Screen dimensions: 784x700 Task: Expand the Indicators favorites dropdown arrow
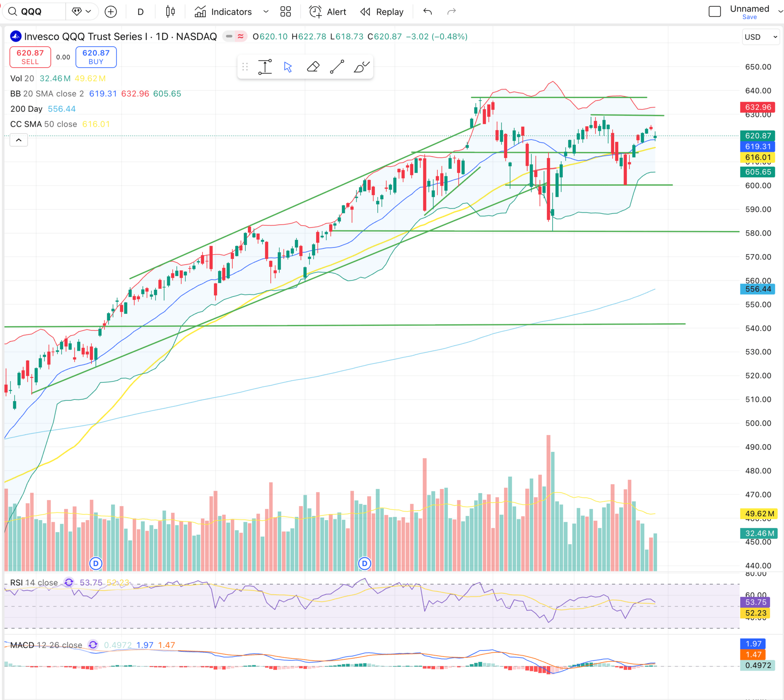point(266,12)
